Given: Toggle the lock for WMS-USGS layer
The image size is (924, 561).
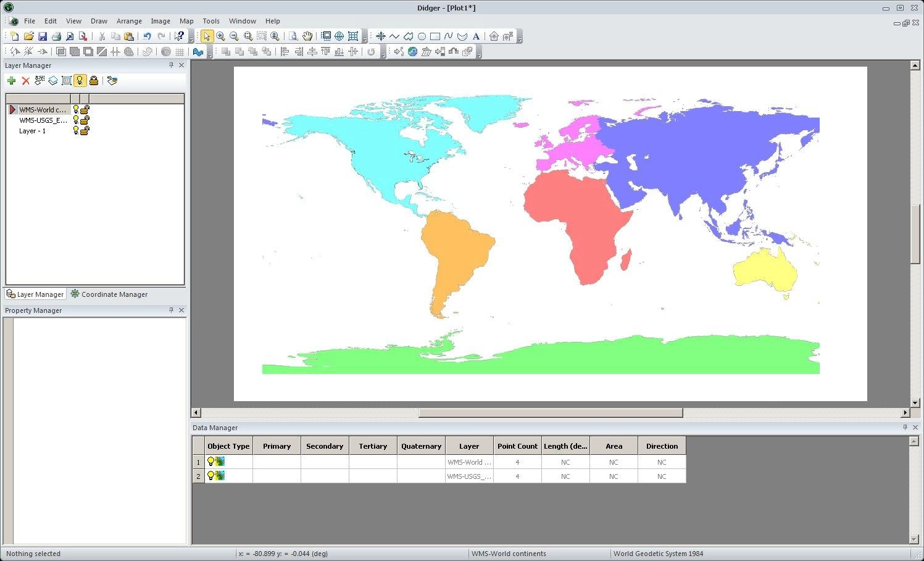Looking at the screenshot, I should click(85, 120).
